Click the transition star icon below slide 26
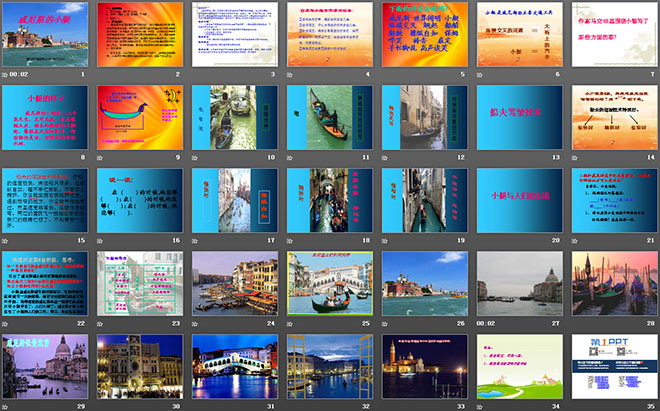 click(384, 323)
